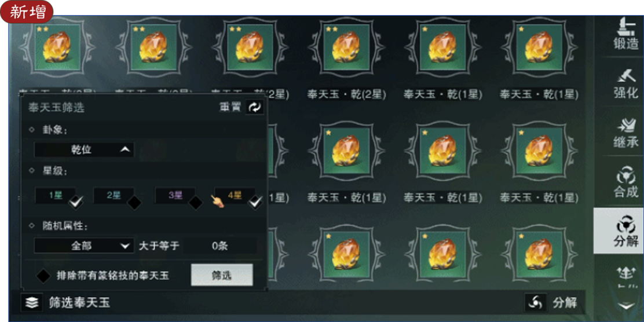Click the layers icon beside 筛选奉天玉
Image resolution: width=644 pixels, height=322 pixels.
(x=32, y=303)
